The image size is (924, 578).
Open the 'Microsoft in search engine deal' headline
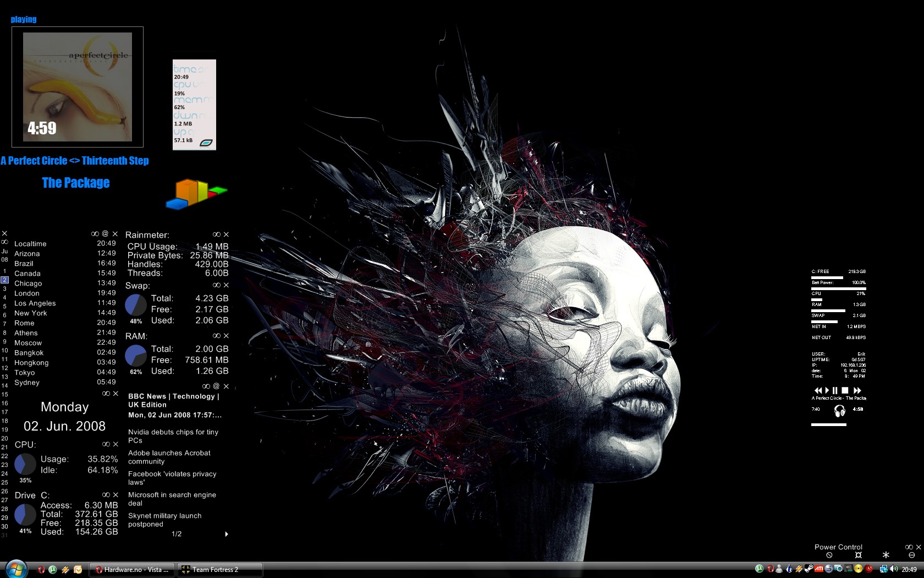(172, 499)
